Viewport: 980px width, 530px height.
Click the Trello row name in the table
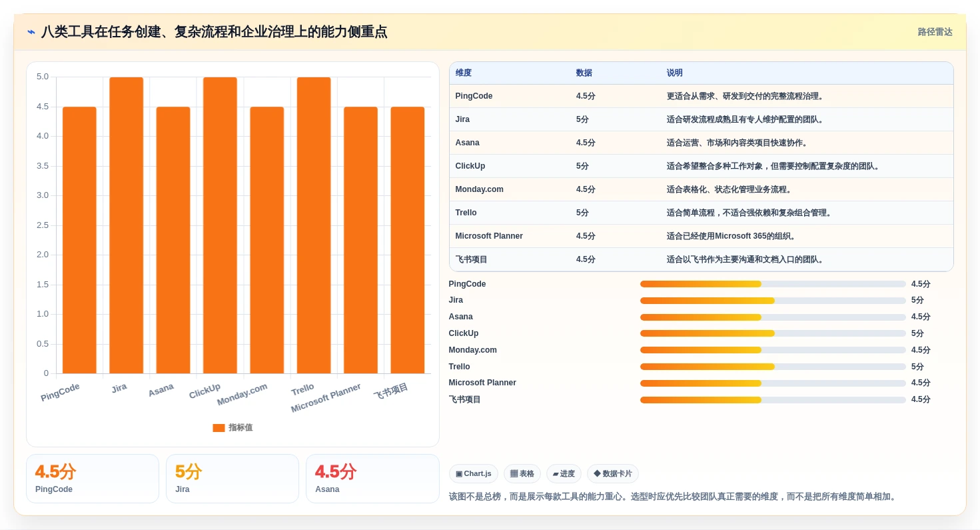[466, 213]
